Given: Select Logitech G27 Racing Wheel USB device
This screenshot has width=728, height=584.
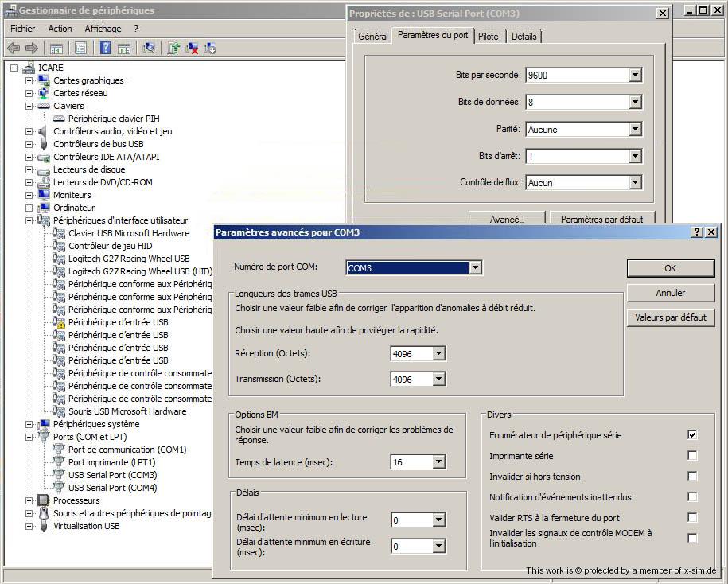Looking at the screenshot, I should point(128,259).
